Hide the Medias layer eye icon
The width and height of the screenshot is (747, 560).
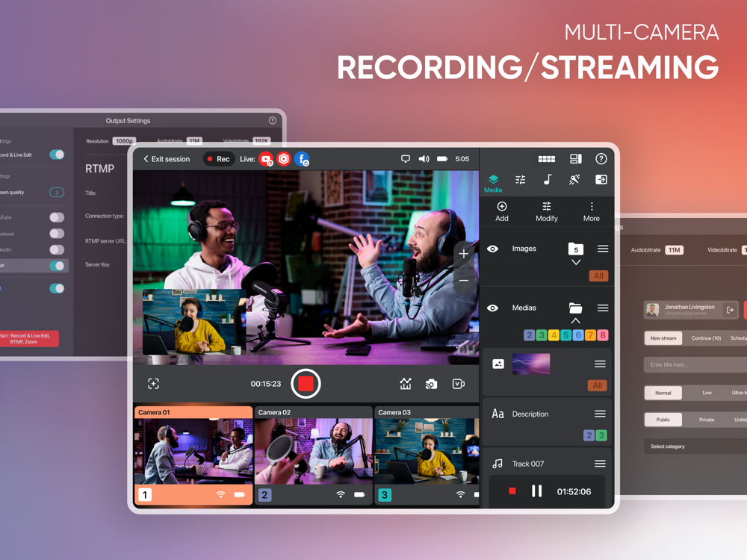click(x=492, y=308)
